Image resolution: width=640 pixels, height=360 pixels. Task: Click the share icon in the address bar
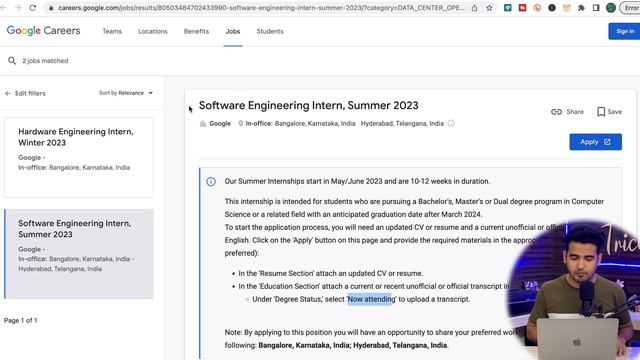(474, 8)
